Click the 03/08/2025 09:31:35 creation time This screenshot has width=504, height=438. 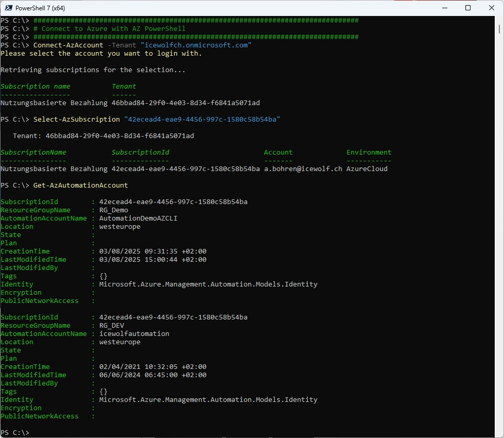[x=152, y=251]
